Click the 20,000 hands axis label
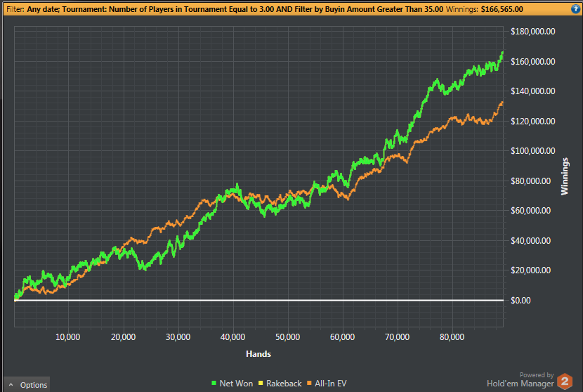 pos(123,337)
